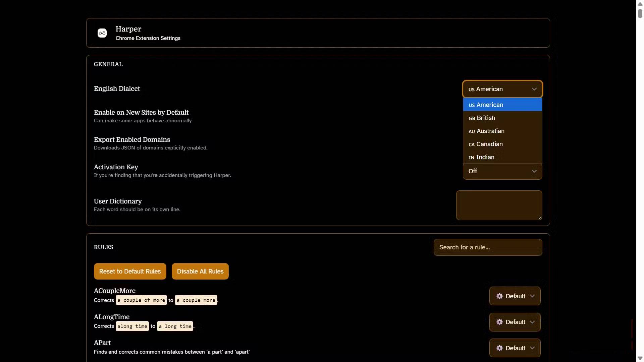Focus the Search for a rule field
The image size is (644, 362).
tap(487, 247)
